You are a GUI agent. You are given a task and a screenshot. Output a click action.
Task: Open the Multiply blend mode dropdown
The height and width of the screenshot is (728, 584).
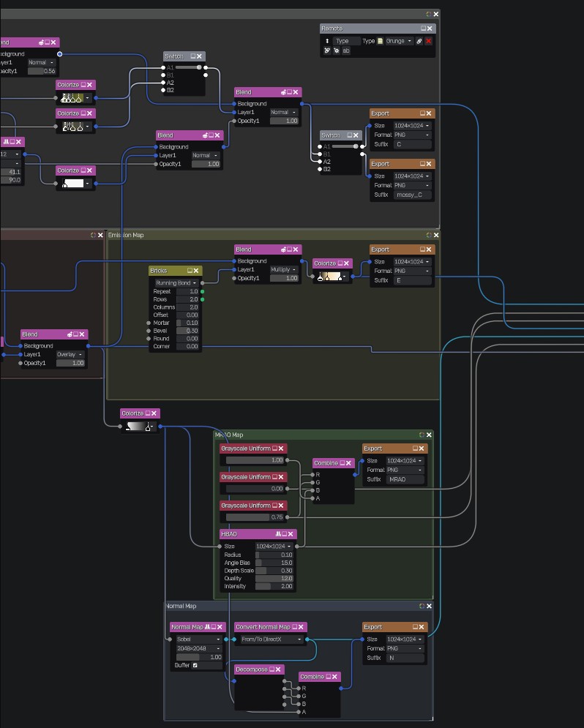coord(284,269)
